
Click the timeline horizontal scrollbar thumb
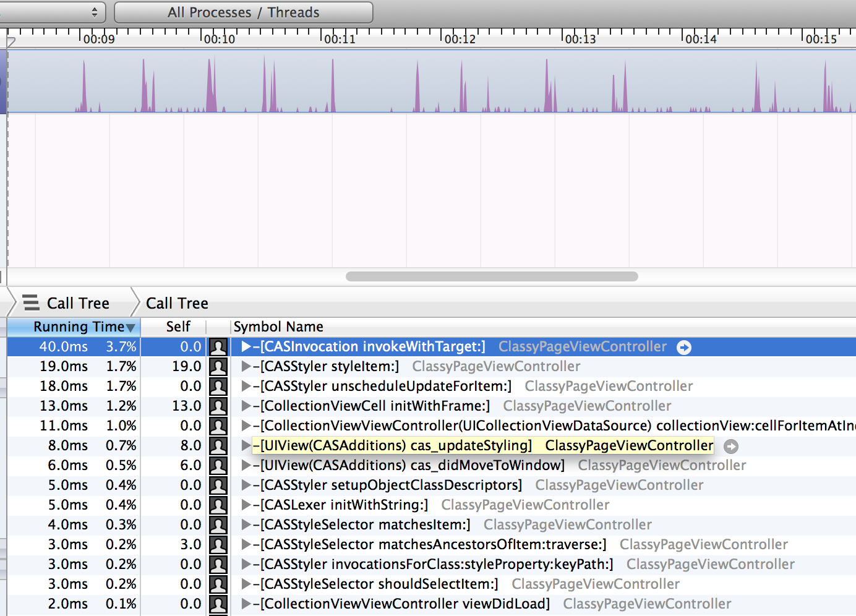tap(492, 276)
